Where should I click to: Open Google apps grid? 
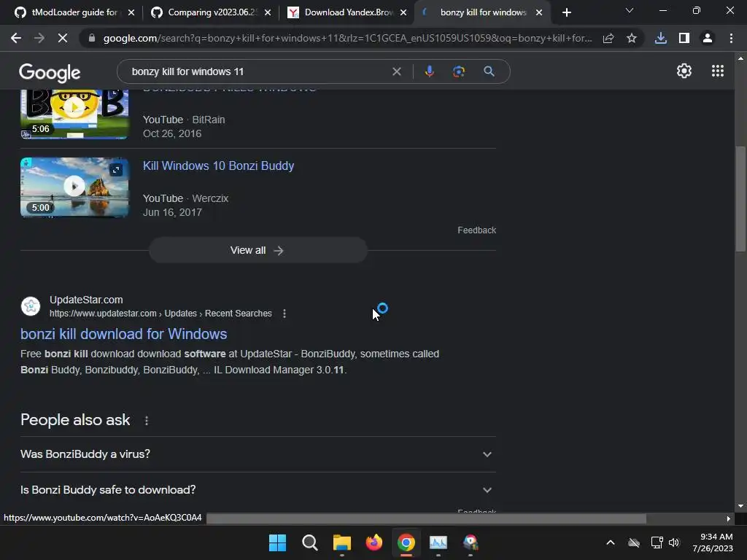click(x=718, y=71)
